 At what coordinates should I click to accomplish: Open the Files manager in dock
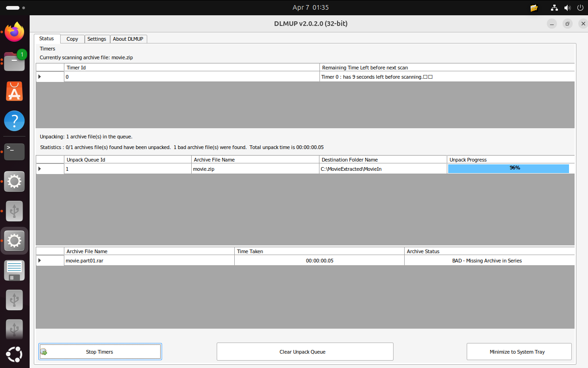[14, 62]
